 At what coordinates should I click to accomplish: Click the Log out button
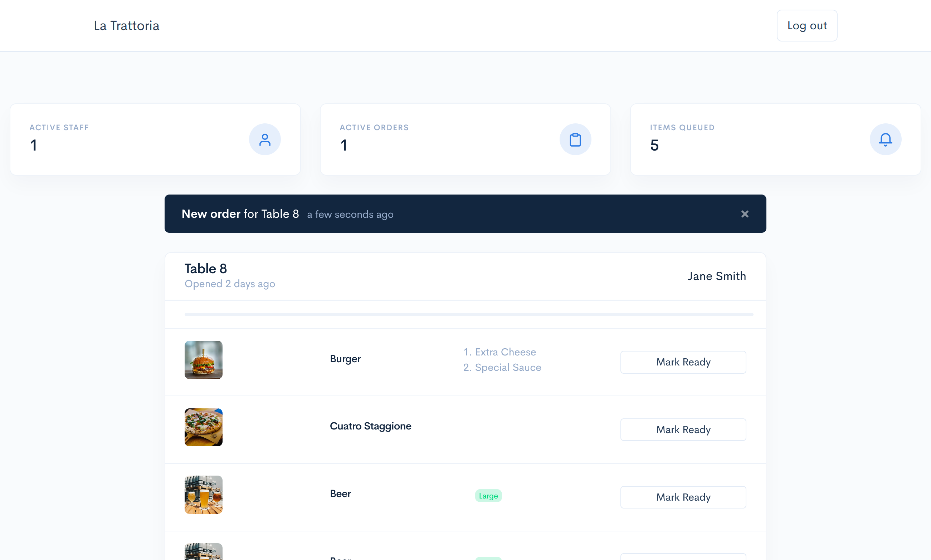click(806, 25)
